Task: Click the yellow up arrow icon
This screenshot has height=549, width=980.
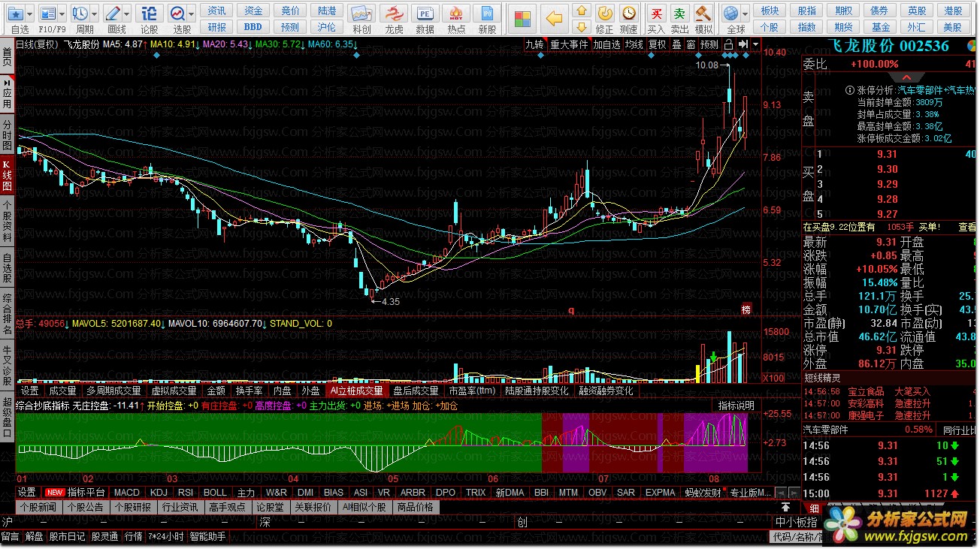Action: coord(581,11)
